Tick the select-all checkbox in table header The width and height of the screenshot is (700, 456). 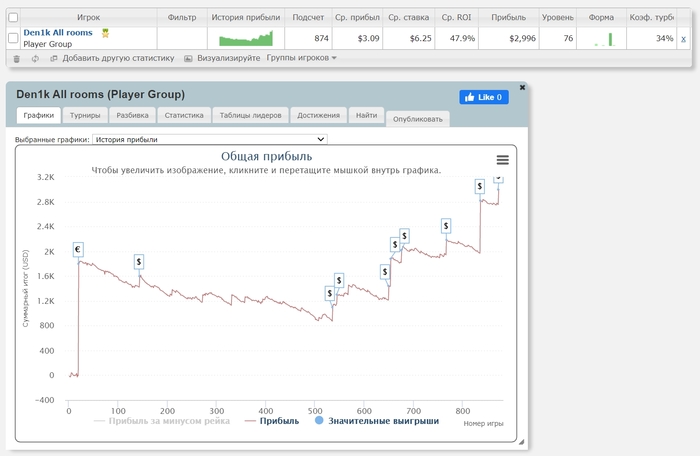coord(13,17)
